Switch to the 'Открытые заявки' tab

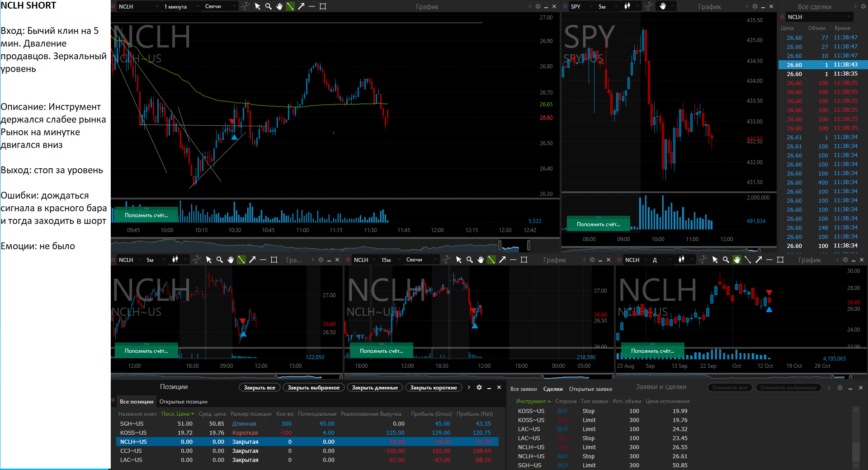point(590,389)
